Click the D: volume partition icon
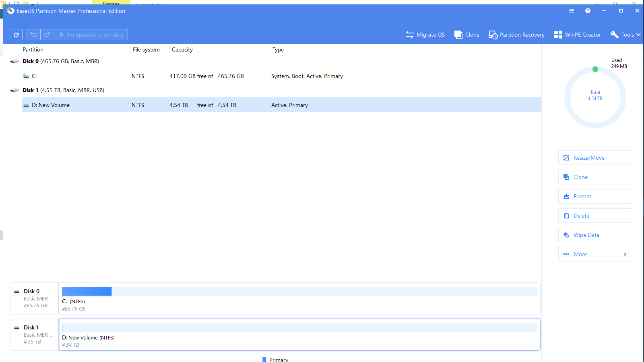The height and width of the screenshot is (362, 644). coord(26,105)
